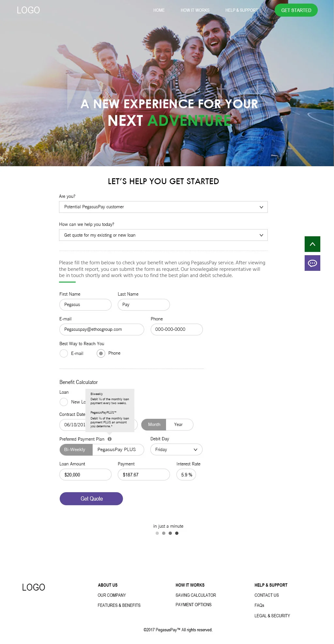Select the New Loan radio button
The image size is (334, 644).
[x=64, y=402]
